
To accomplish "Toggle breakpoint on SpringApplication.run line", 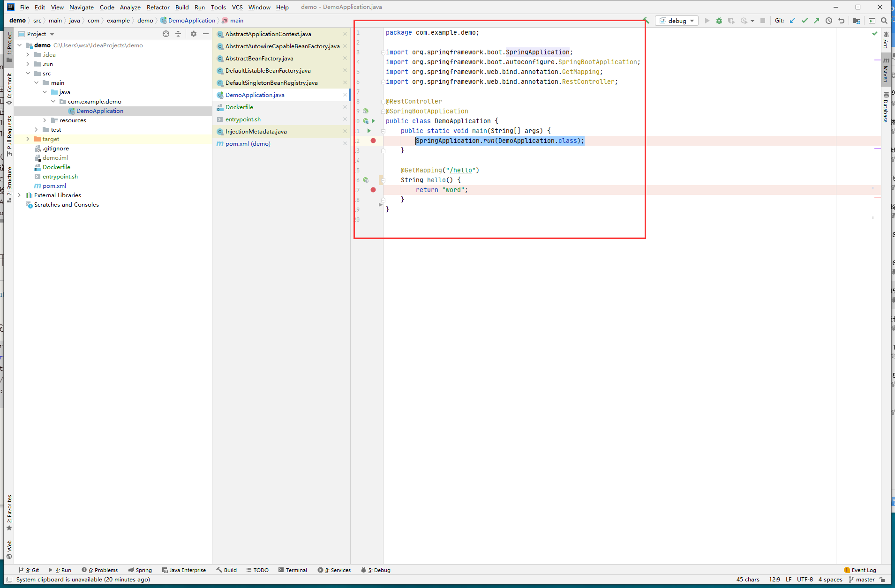I will click(x=373, y=141).
